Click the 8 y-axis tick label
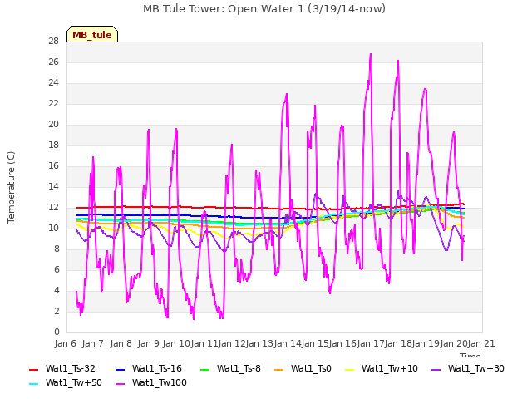This screenshot has width=532, height=399. coord(57,249)
